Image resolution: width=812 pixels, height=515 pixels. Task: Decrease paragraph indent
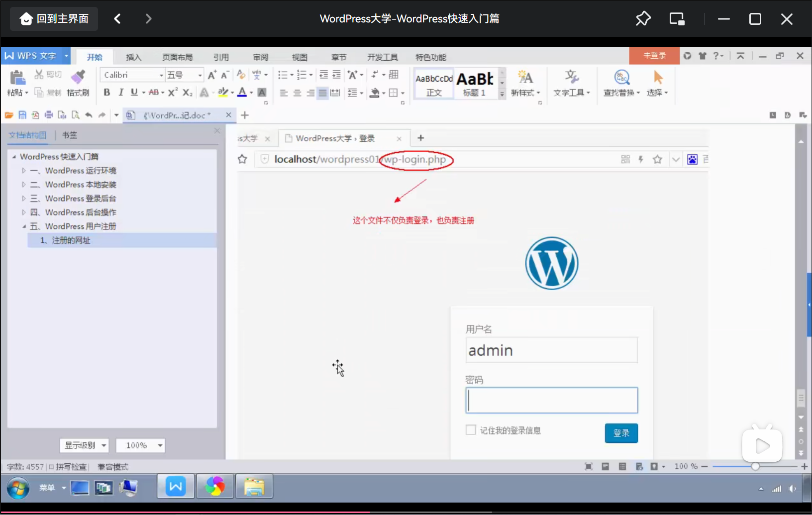point(323,75)
